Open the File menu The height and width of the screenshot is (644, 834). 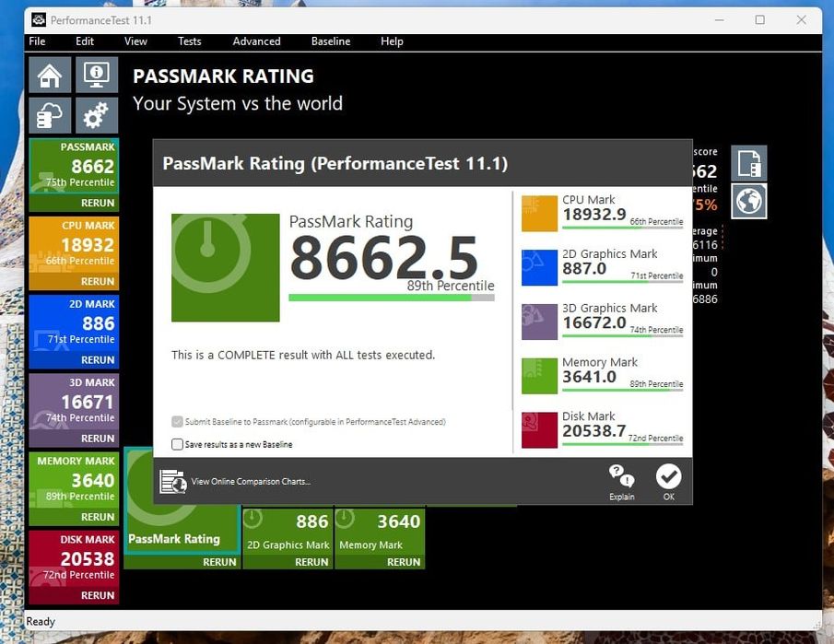click(37, 41)
